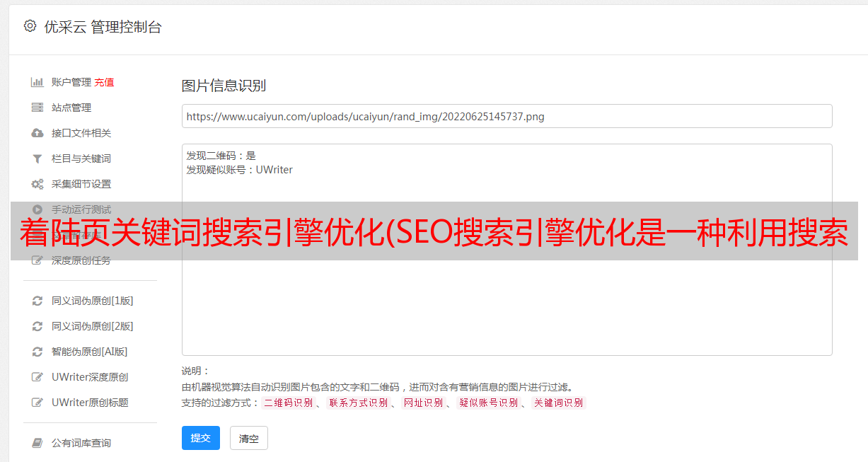Viewport: 868px width, 462px height.
Task: Click the gears icon beside 采集细节设置
Action: (37, 184)
